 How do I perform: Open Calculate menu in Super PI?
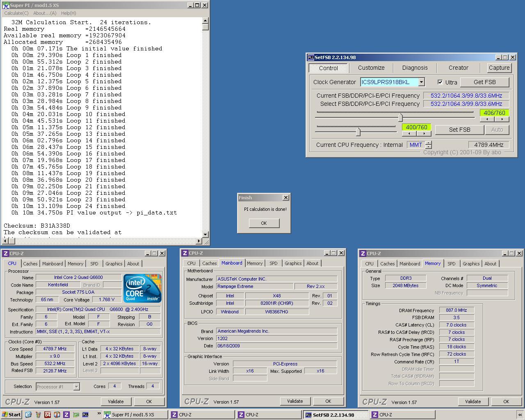coord(16,13)
